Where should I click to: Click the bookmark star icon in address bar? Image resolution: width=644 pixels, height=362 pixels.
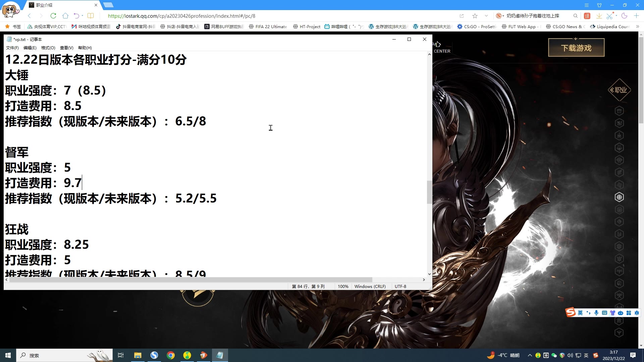(475, 16)
